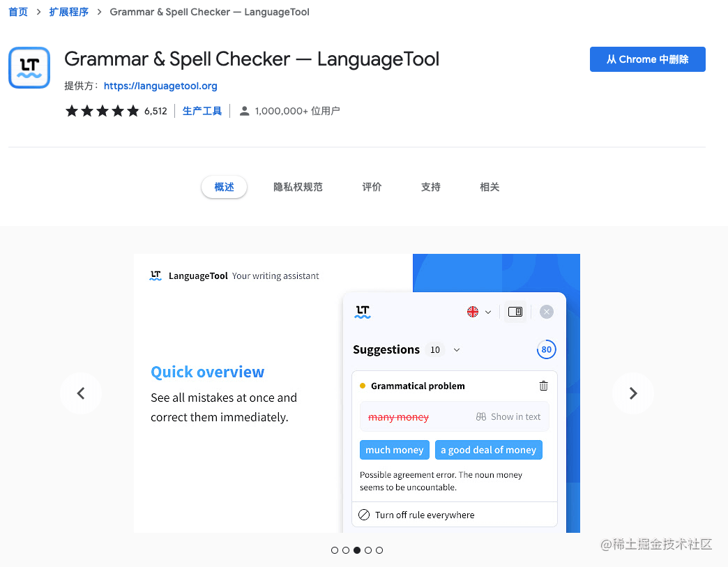The image size is (728, 567).
Task: Click the struck-through many money text
Action: tap(398, 417)
